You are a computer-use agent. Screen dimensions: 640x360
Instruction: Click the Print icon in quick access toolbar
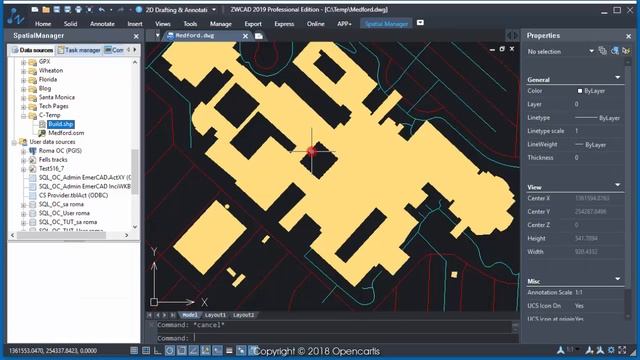pos(78,9)
